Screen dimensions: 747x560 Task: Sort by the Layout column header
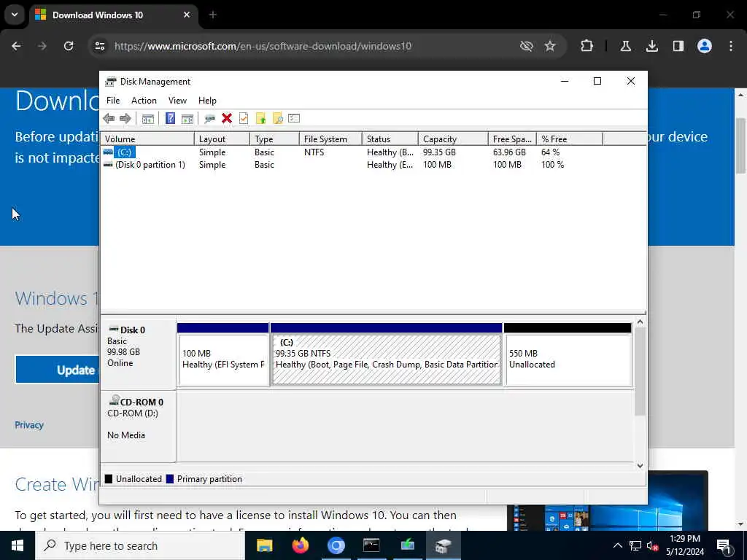pos(222,139)
